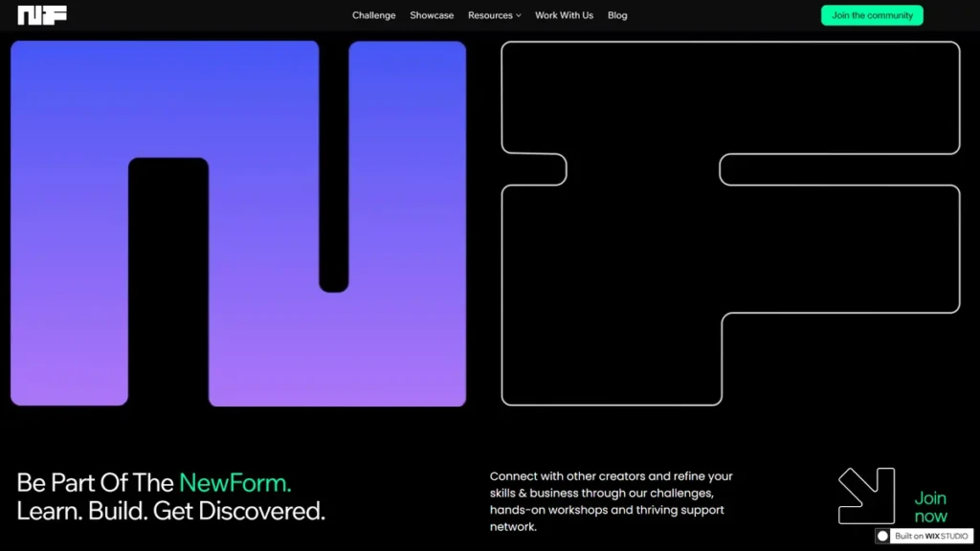Click the green NewForm. word in heading

point(234,482)
